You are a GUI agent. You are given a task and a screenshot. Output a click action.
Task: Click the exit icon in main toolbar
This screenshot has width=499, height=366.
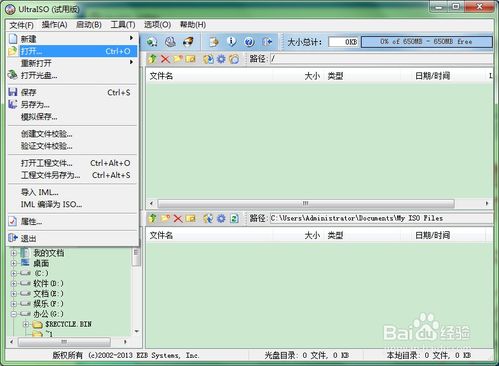[x=267, y=42]
